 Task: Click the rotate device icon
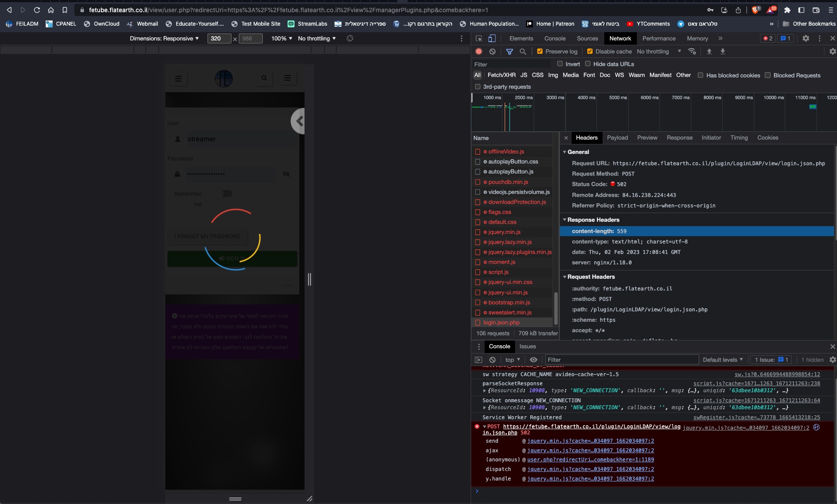(x=350, y=38)
